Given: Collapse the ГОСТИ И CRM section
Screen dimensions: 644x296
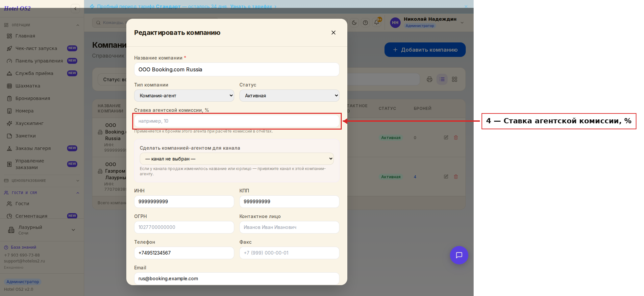Looking at the screenshot, I should coord(42,193).
